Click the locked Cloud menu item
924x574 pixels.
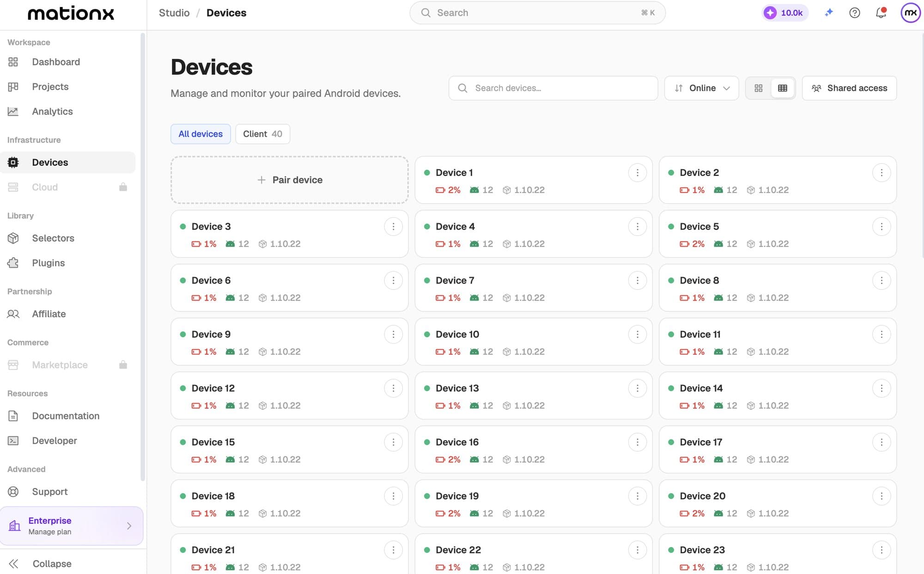[x=68, y=187]
